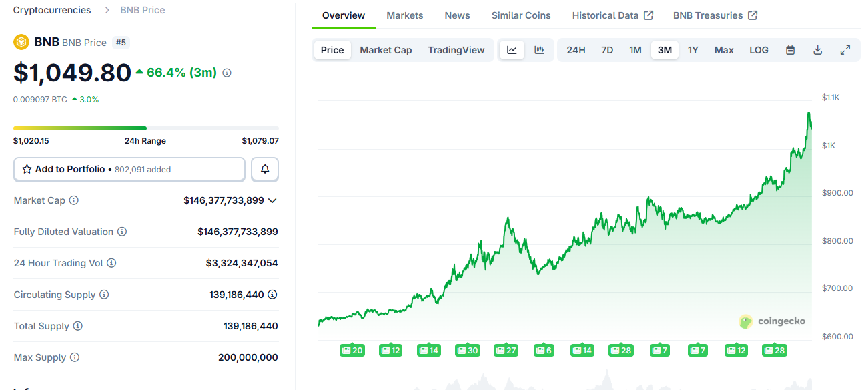Select the Price chart mode
The height and width of the screenshot is (390, 868).
[332, 50]
